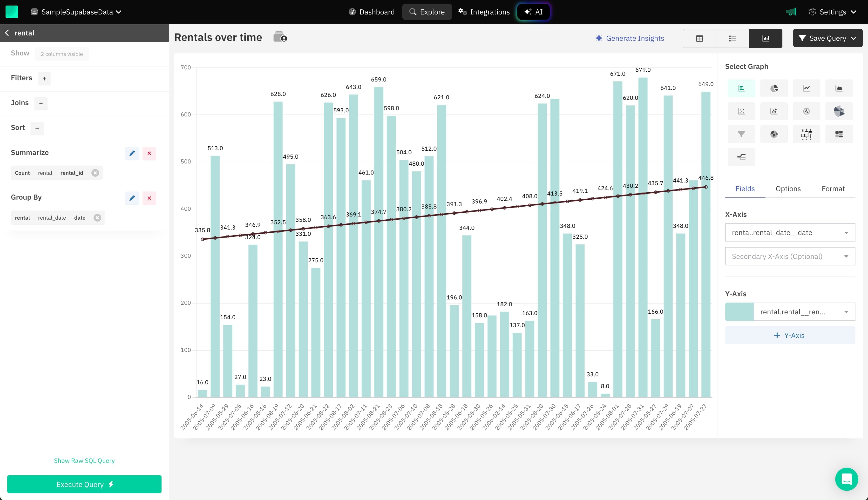This screenshot has width=868, height=500.
Task: Select the line chart graph type
Action: tap(806, 88)
